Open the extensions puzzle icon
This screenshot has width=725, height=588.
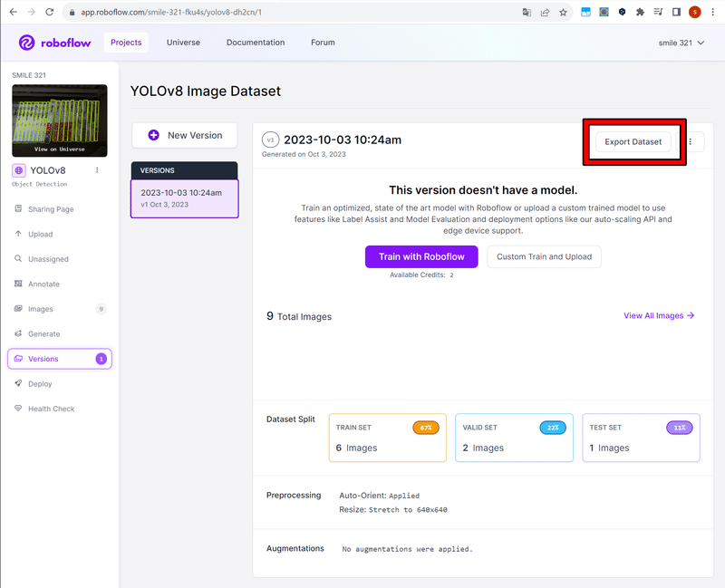click(x=640, y=12)
